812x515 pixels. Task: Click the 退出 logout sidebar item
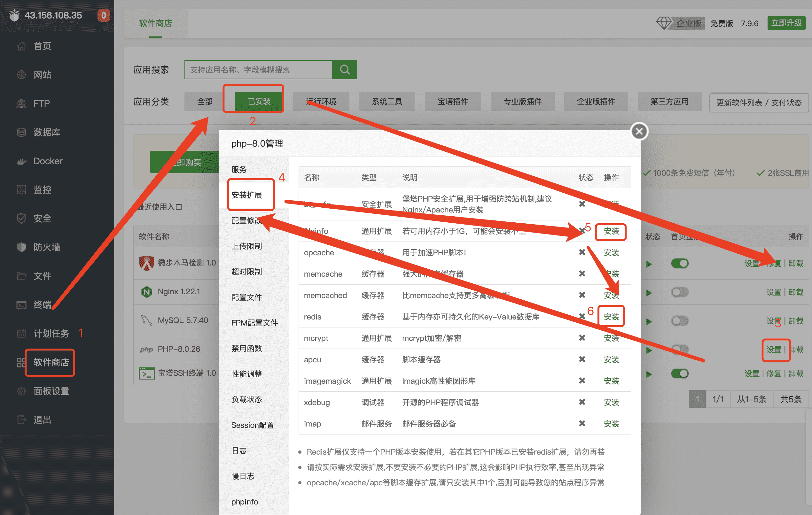coord(42,419)
